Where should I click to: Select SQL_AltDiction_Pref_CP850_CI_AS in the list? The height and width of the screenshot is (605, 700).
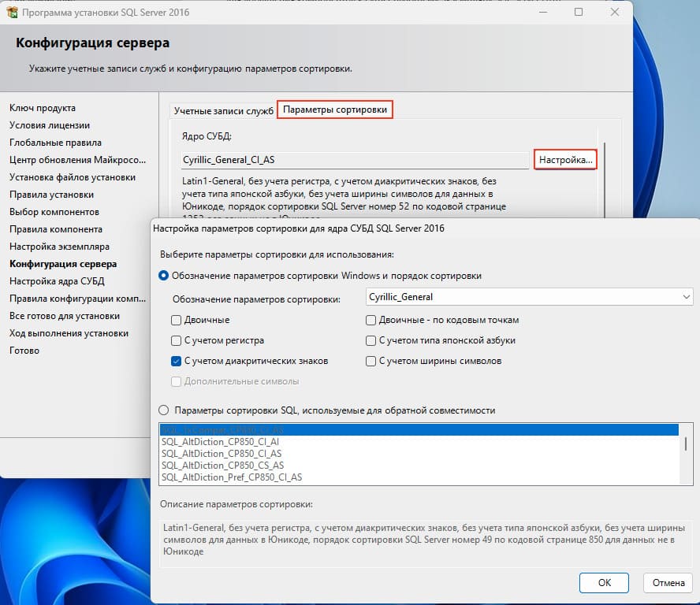coord(419,477)
